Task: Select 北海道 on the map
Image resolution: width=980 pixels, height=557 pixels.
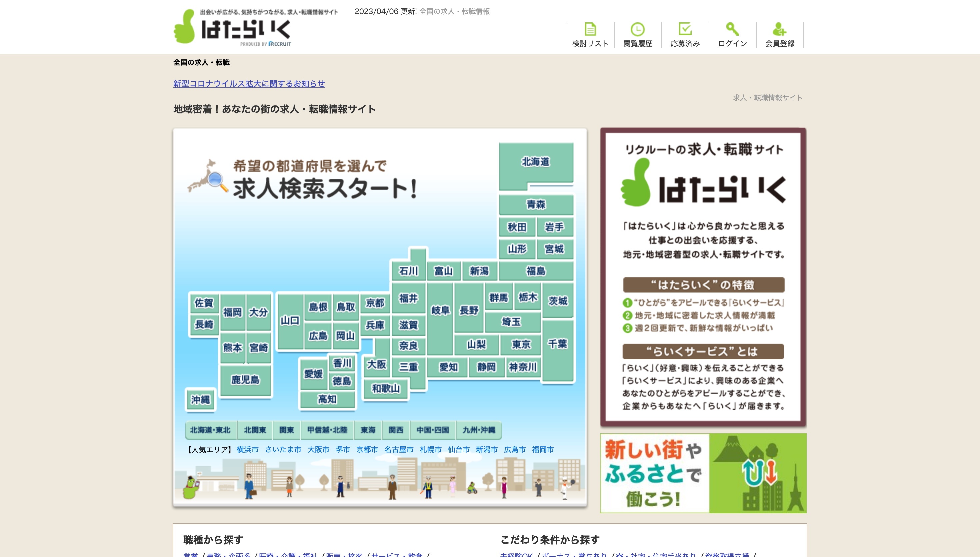Action: click(536, 162)
